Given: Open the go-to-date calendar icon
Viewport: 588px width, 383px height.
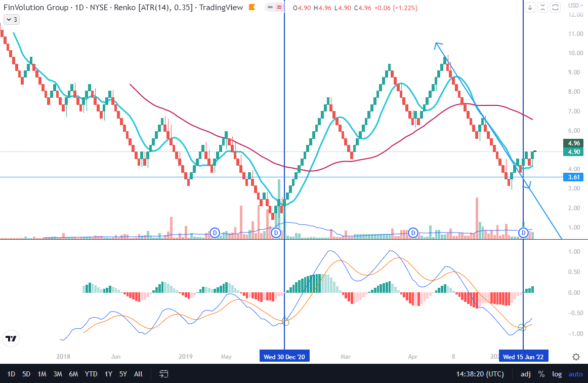Looking at the screenshot, I should [163, 373].
